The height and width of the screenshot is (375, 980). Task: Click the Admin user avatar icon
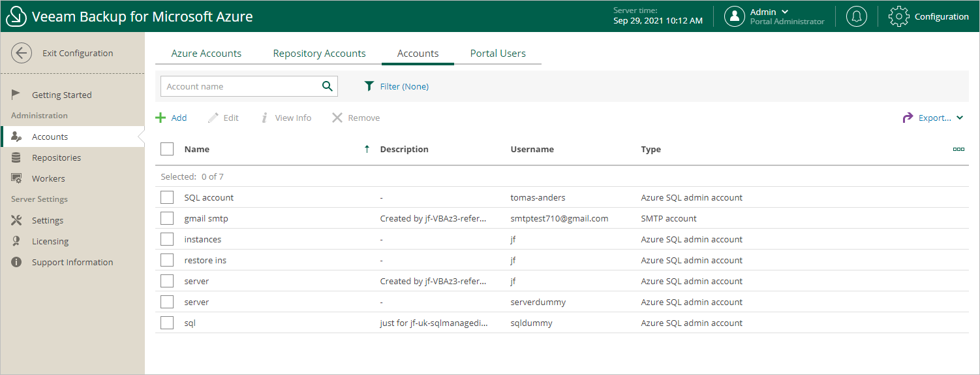coord(735,16)
